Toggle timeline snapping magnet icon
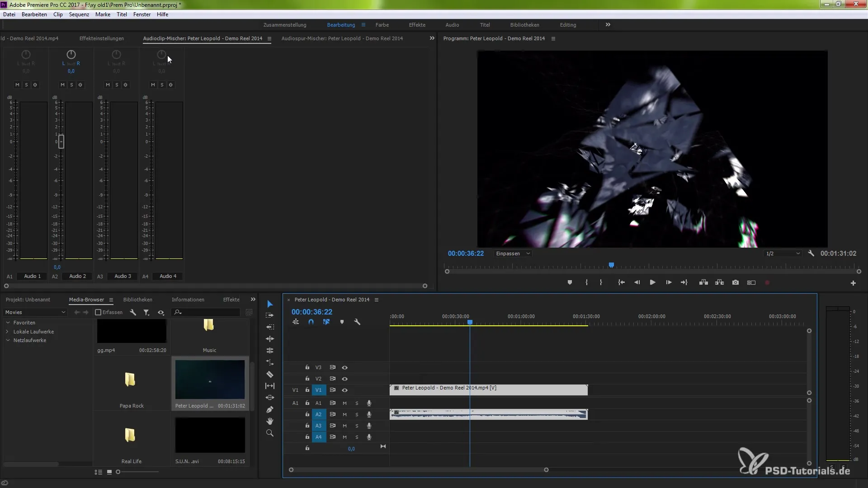 point(311,322)
